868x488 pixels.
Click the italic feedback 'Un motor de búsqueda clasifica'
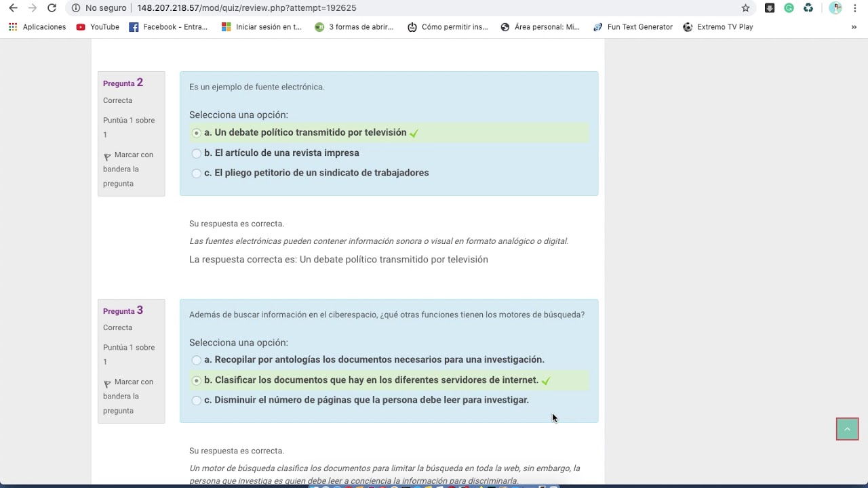coord(384,474)
